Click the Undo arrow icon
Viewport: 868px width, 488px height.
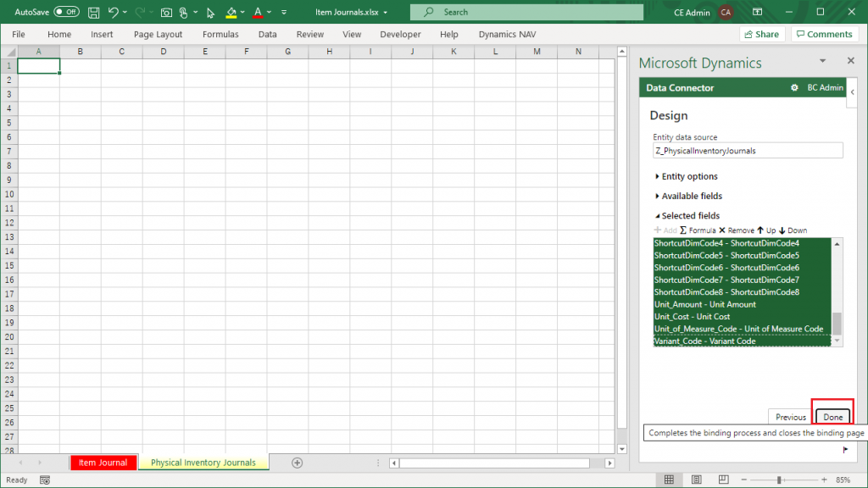pyautogui.click(x=113, y=12)
